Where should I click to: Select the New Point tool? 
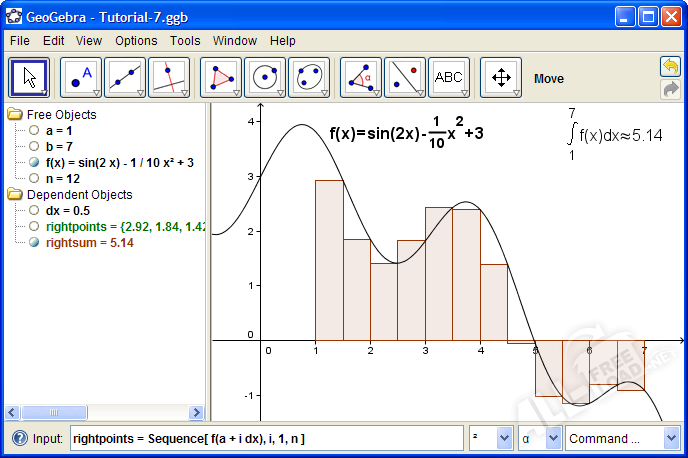tap(81, 77)
